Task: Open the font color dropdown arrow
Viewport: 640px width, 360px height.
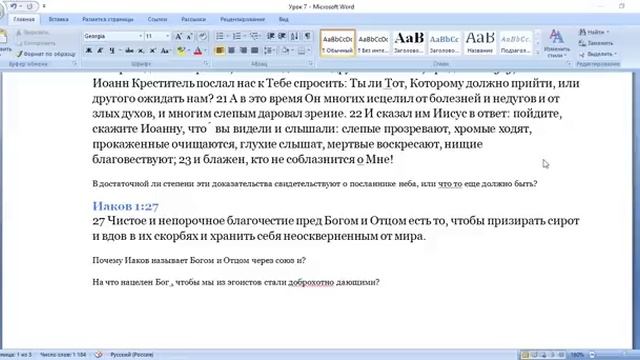Action: [205, 51]
